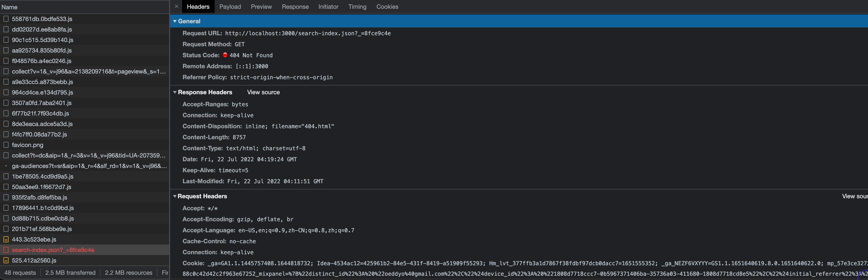Screen dimensions: 868x280
Task: Close the request details panel
Action: coord(177,6)
